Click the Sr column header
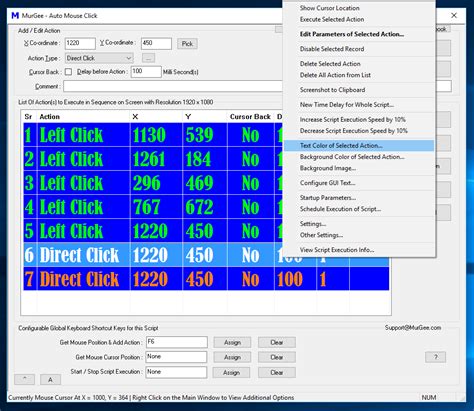Image resolution: width=474 pixels, height=411 pixels. pyautogui.click(x=28, y=117)
